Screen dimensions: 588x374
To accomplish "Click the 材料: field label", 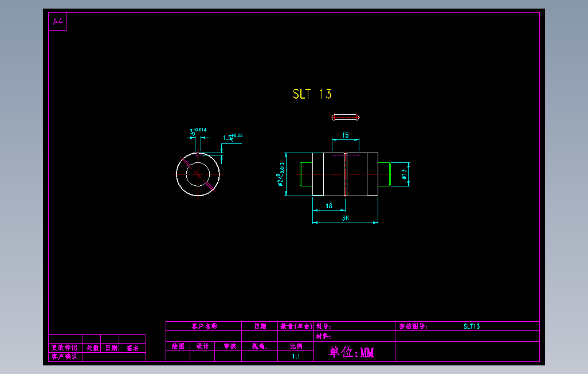I will point(323,337).
